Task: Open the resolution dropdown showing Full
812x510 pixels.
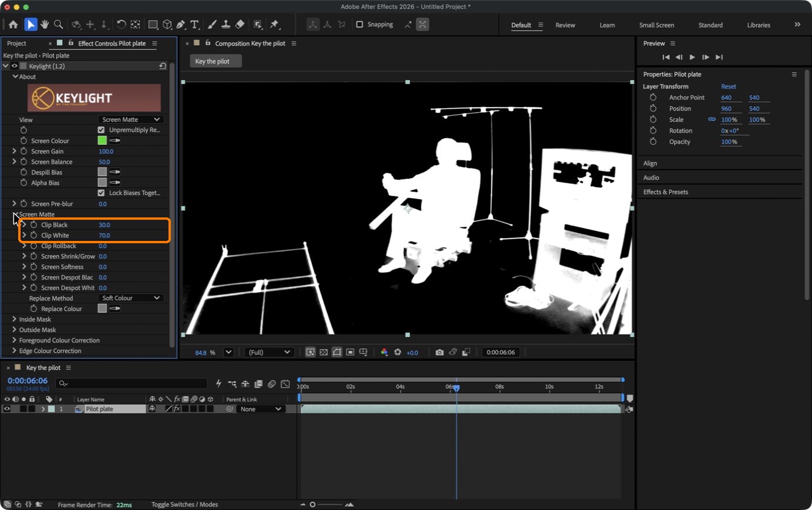Action: pyautogui.click(x=269, y=353)
